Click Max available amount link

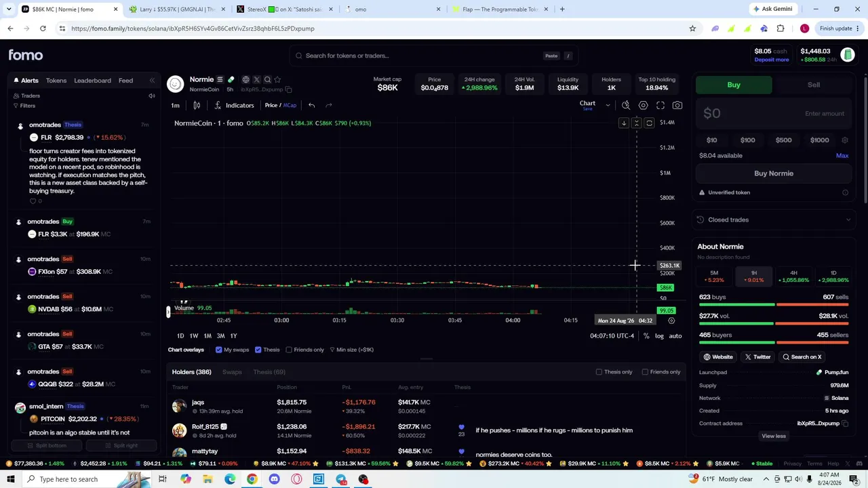tap(842, 156)
